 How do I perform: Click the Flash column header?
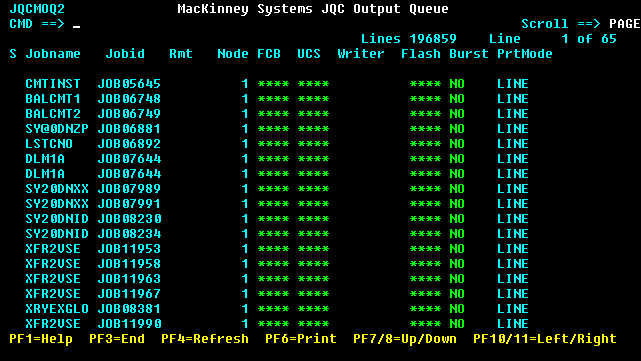421,54
